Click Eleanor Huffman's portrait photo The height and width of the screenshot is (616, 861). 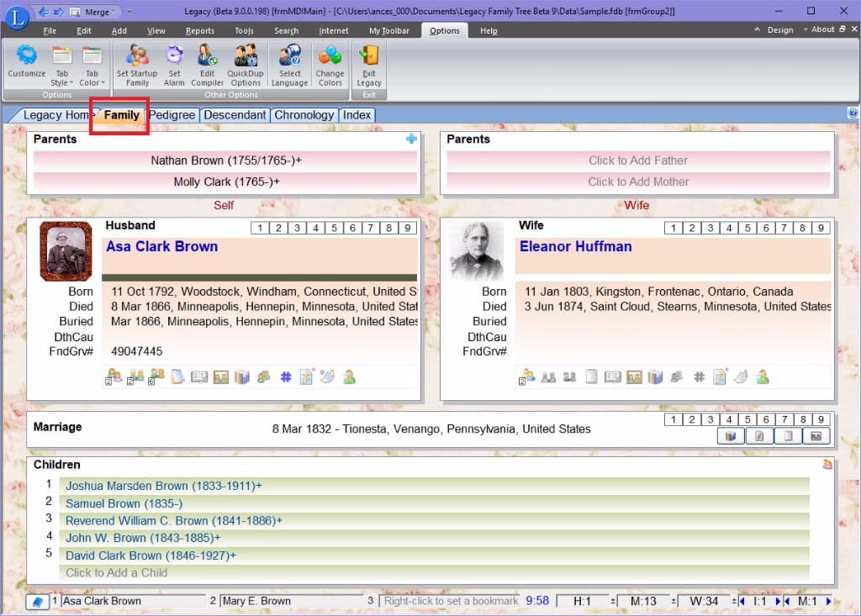click(x=476, y=251)
